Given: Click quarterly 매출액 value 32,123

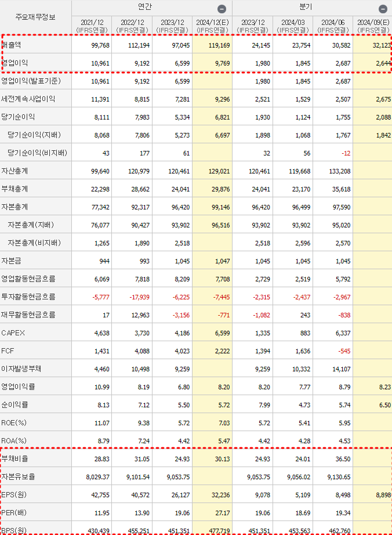Looking at the screenshot, I should [382, 45].
